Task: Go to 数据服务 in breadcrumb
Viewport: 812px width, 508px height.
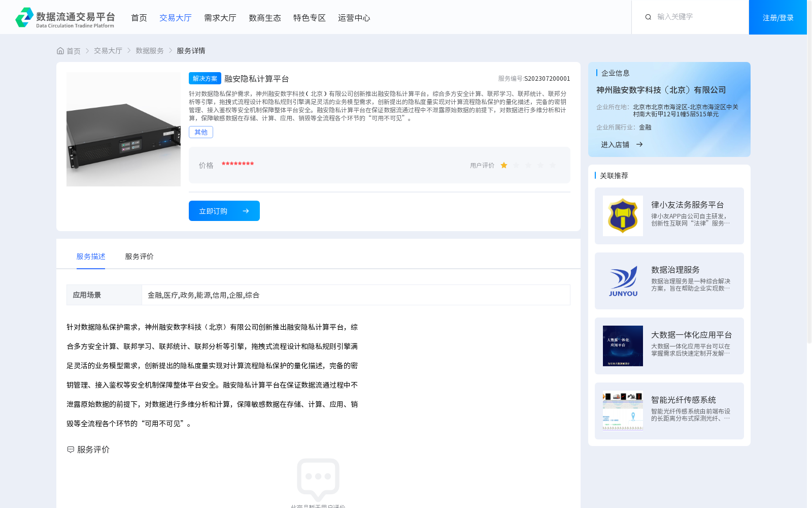Action: [150, 51]
